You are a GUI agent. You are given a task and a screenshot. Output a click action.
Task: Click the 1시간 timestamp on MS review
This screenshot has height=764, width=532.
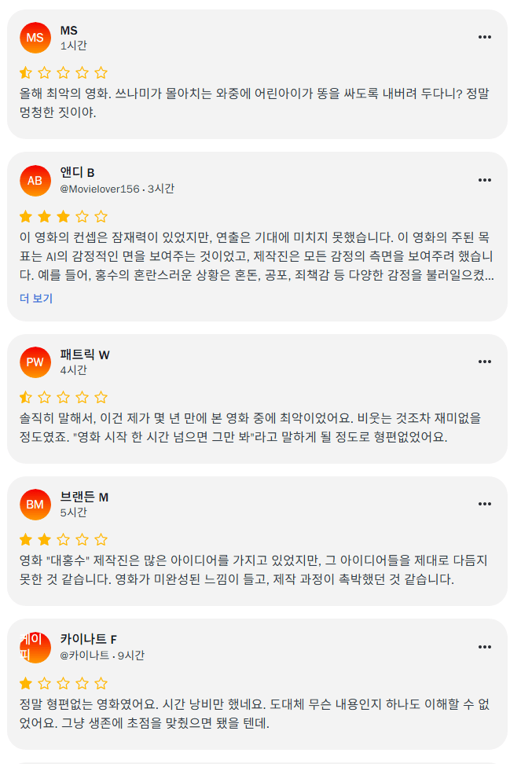tap(74, 46)
